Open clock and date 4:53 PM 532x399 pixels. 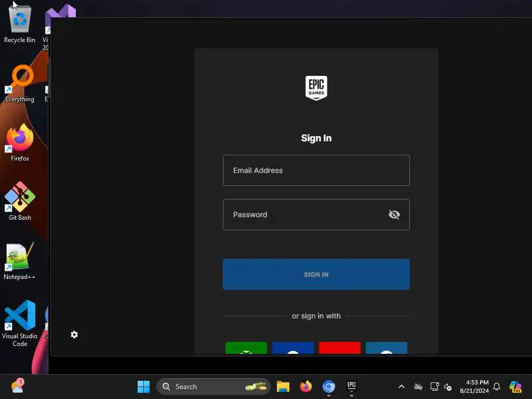pyautogui.click(x=474, y=387)
